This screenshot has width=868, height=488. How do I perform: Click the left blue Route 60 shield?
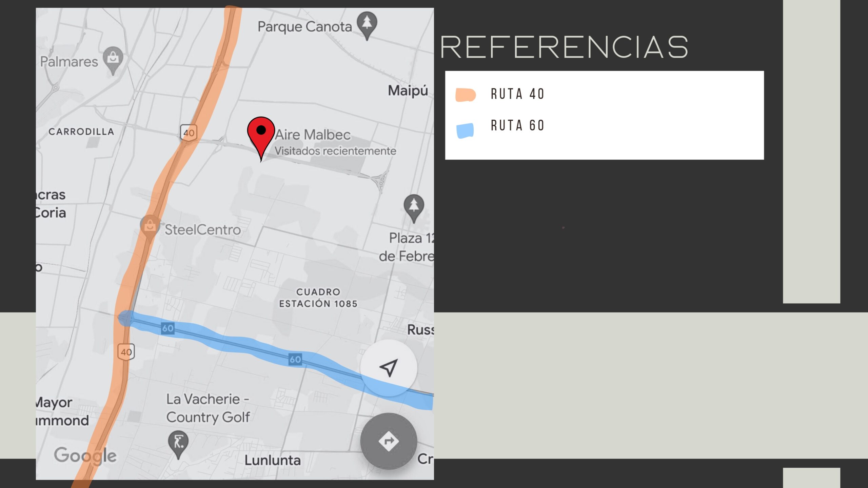point(168,328)
